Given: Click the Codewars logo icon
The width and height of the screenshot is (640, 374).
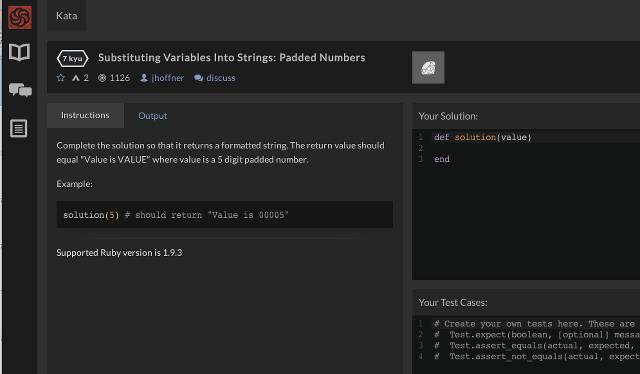Looking at the screenshot, I should tap(20, 17).
